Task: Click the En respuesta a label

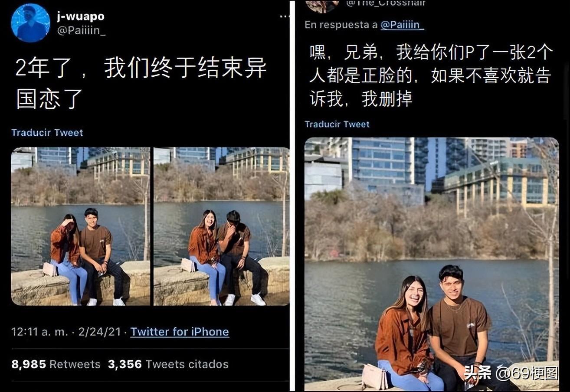Action: [341, 25]
